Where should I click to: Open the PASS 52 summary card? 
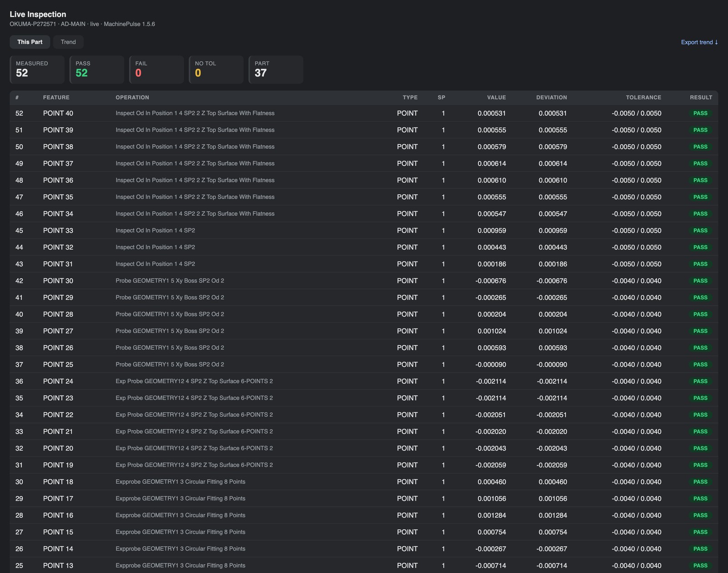(96, 70)
